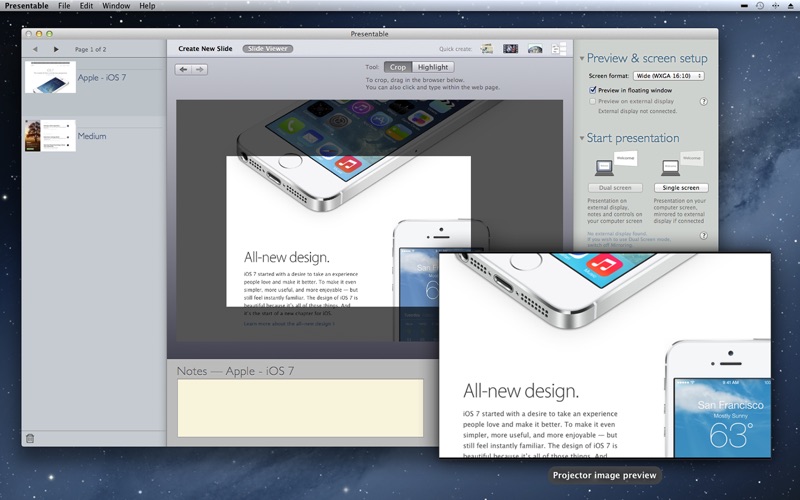Switch to Slide Viewer tab
Viewport: 800px width, 500px height.
coord(267,48)
